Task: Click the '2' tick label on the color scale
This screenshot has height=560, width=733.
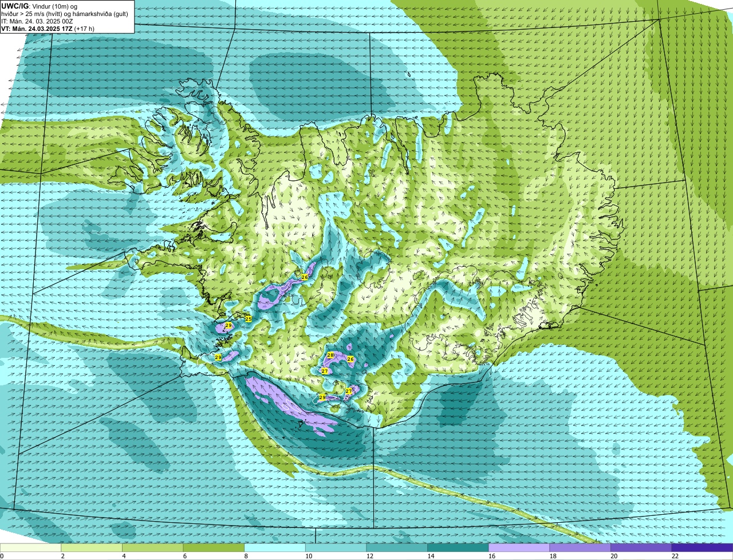Action: (62, 556)
